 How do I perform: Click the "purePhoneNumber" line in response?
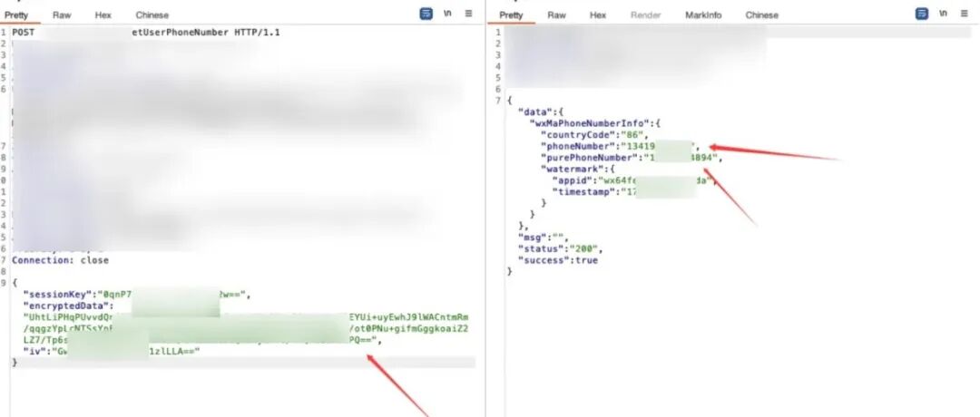click(x=632, y=158)
